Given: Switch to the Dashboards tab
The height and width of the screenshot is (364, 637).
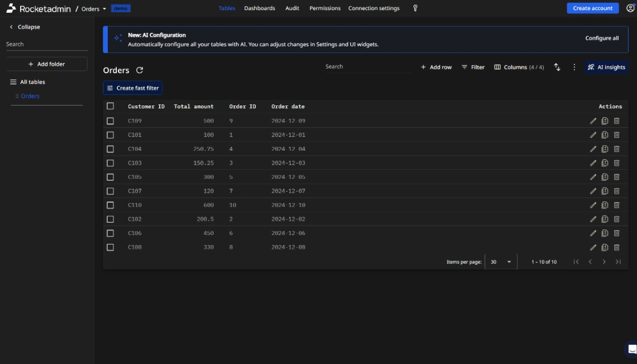Looking at the screenshot, I should pos(259,8).
